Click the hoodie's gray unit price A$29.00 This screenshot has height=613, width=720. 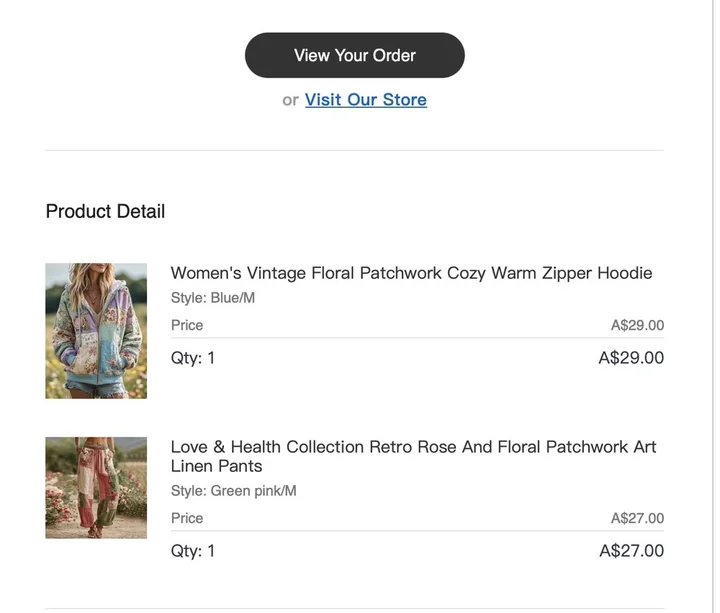pos(637,325)
